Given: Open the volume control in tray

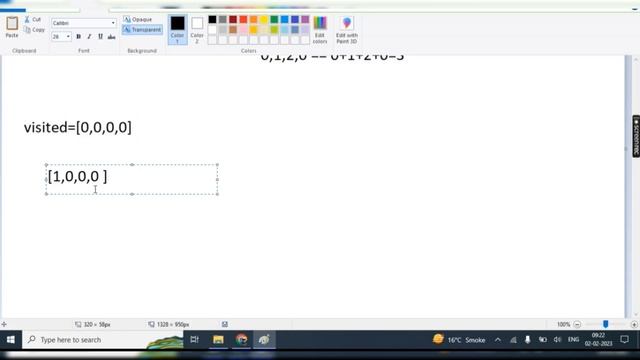Looking at the screenshot, I should tap(557, 340).
